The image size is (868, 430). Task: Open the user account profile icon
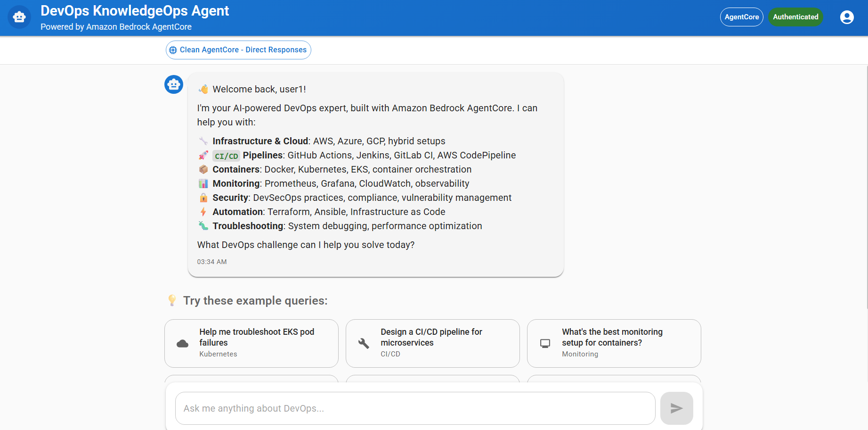[846, 17]
